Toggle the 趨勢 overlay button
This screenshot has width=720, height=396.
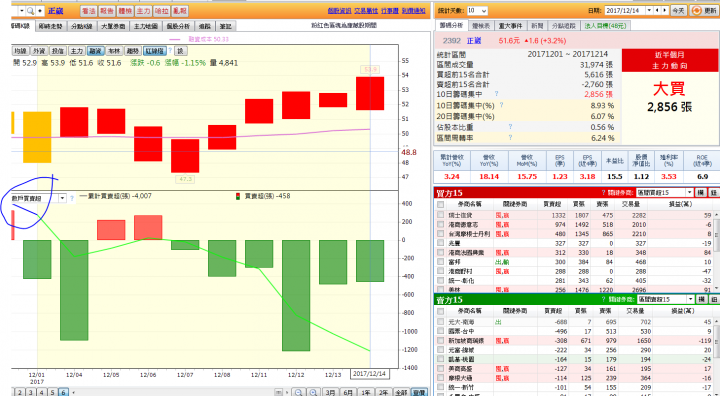[x=133, y=51]
